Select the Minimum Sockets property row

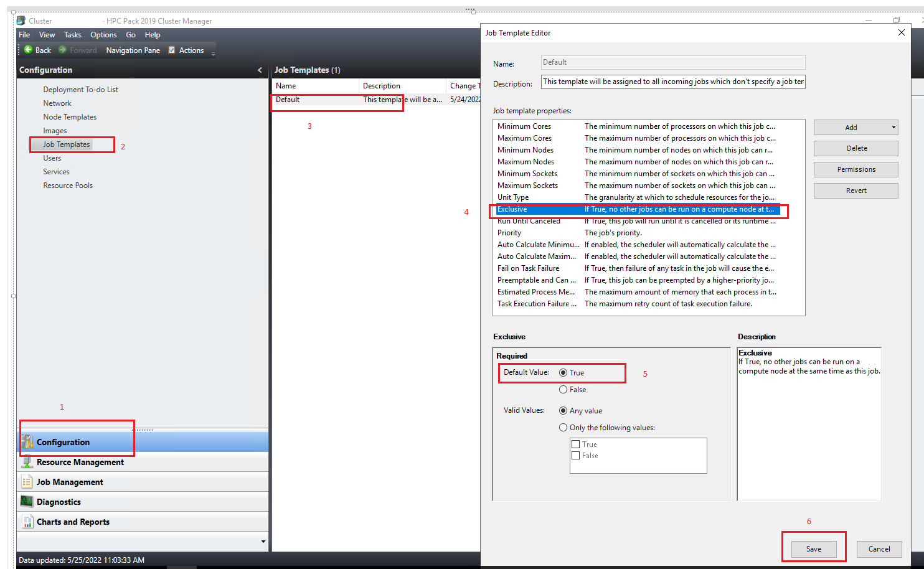[636, 174]
